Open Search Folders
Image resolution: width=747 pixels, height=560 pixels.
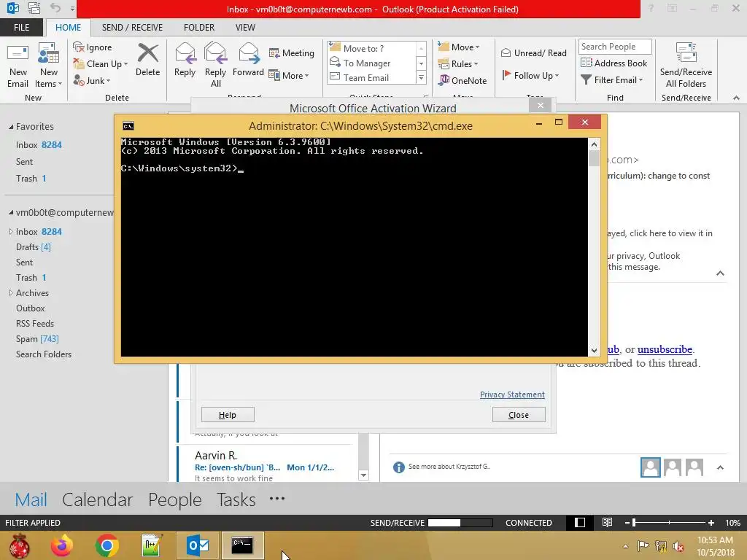(x=43, y=354)
